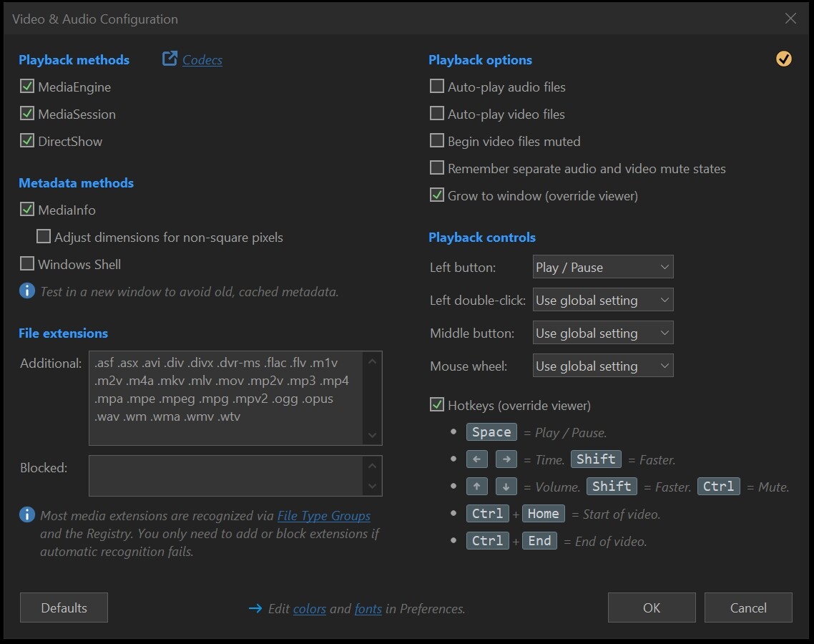Toggle the MediaInfo metadata method
814x644 pixels.
point(27,209)
